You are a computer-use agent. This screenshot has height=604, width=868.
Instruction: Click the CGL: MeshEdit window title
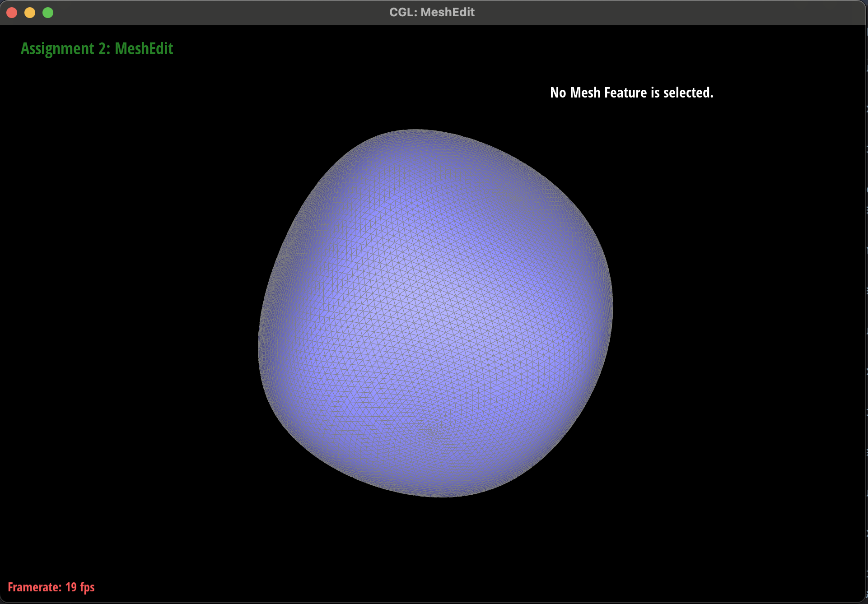point(432,12)
